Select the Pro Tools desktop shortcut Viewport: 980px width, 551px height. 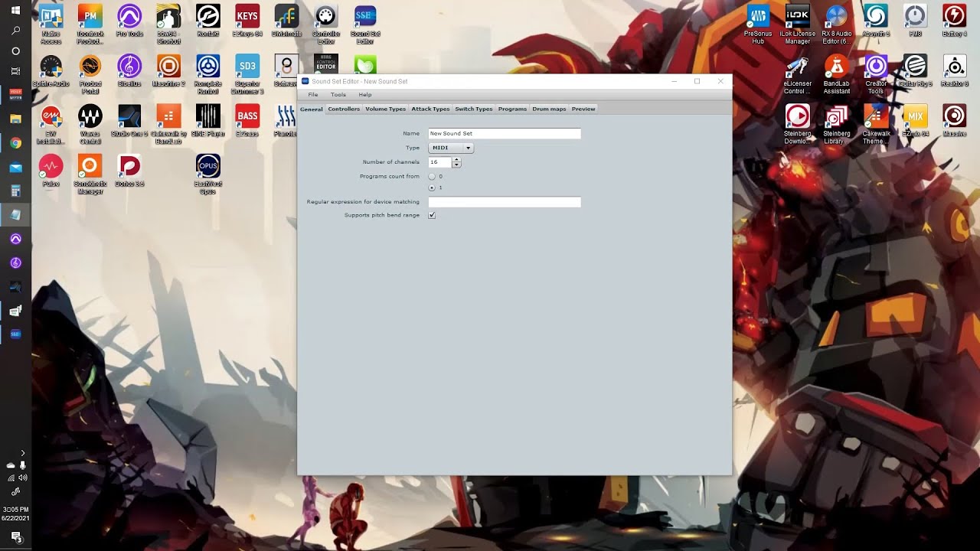click(129, 21)
